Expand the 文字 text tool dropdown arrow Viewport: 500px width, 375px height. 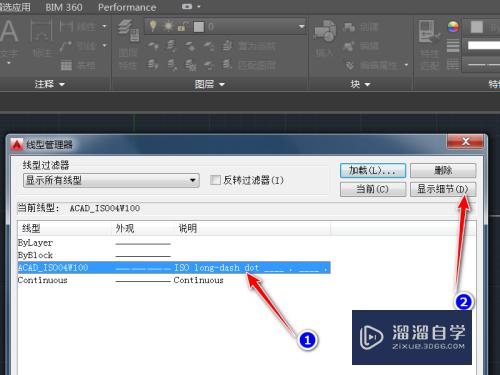click(x=9, y=63)
